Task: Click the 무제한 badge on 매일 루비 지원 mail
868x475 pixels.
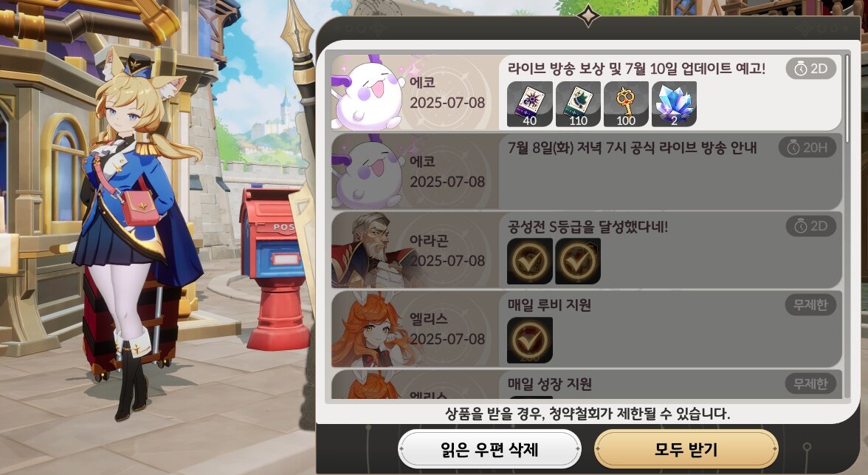Action: [x=810, y=305]
